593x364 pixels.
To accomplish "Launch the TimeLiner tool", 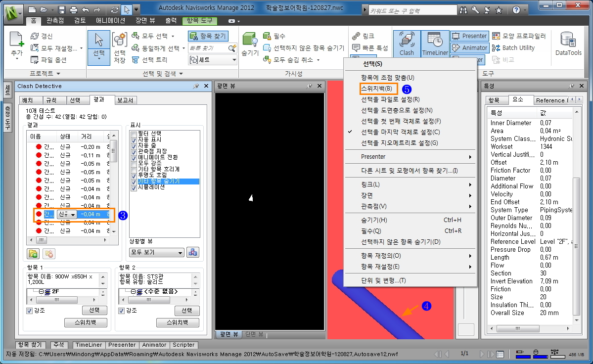I will pyautogui.click(x=435, y=43).
